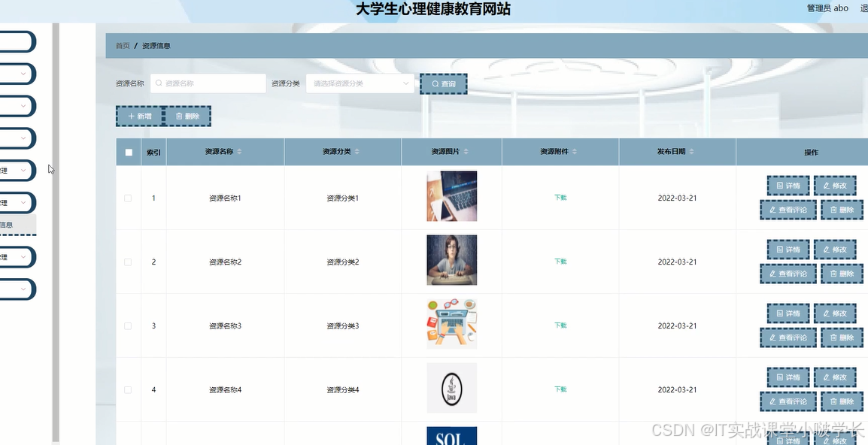
Task: Check the checkbox for row 资源名称2
Action: (128, 262)
